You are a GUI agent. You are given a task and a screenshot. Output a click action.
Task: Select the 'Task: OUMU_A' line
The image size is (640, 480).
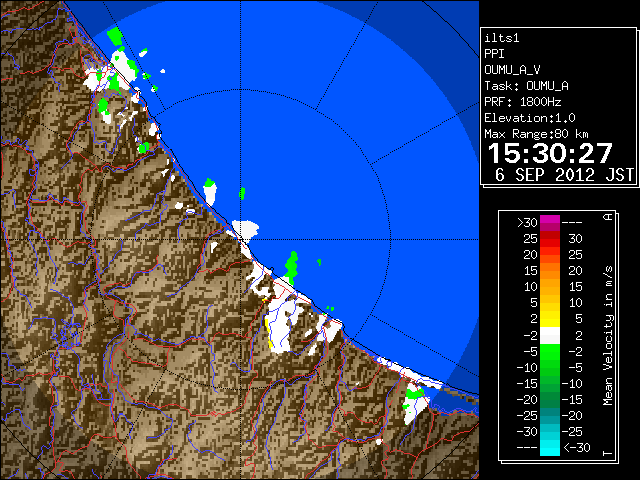pyautogui.click(x=526, y=86)
